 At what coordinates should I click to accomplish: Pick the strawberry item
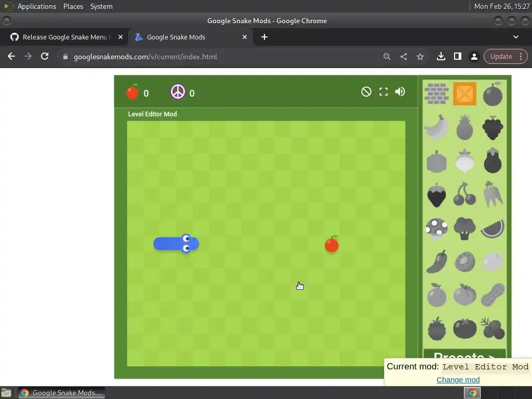pyautogui.click(x=436, y=195)
